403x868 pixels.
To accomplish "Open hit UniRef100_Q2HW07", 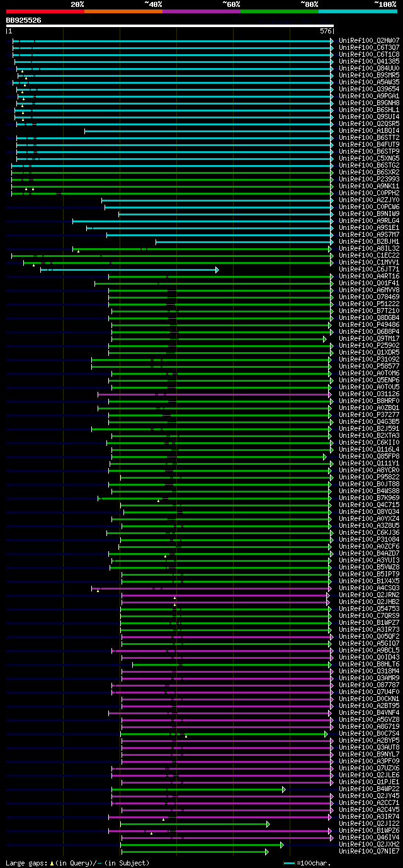I will point(369,40).
